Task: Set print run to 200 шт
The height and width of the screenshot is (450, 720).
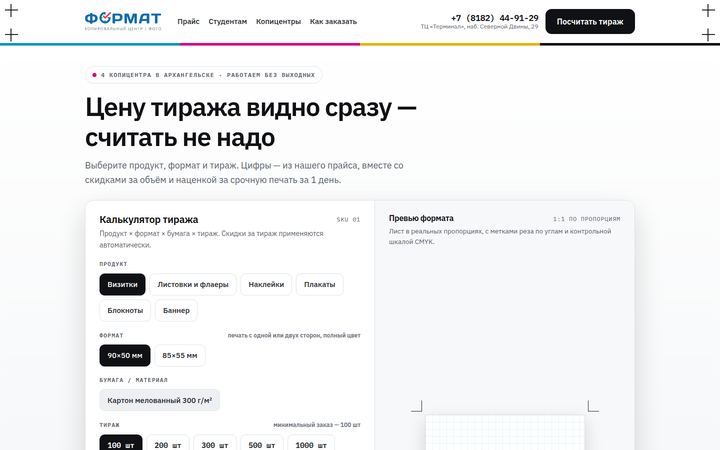Action: (168, 443)
